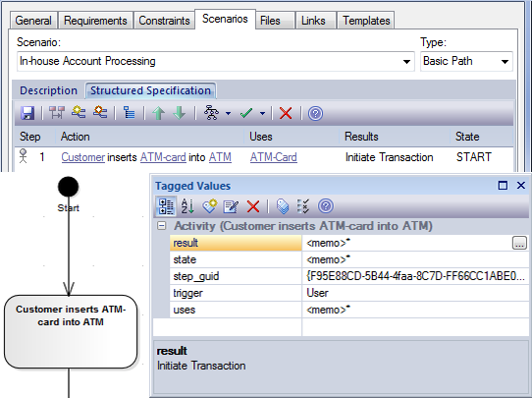Follow the ATM-Card link in the Uses column
This screenshot has height=398, width=532.
pyautogui.click(x=274, y=157)
